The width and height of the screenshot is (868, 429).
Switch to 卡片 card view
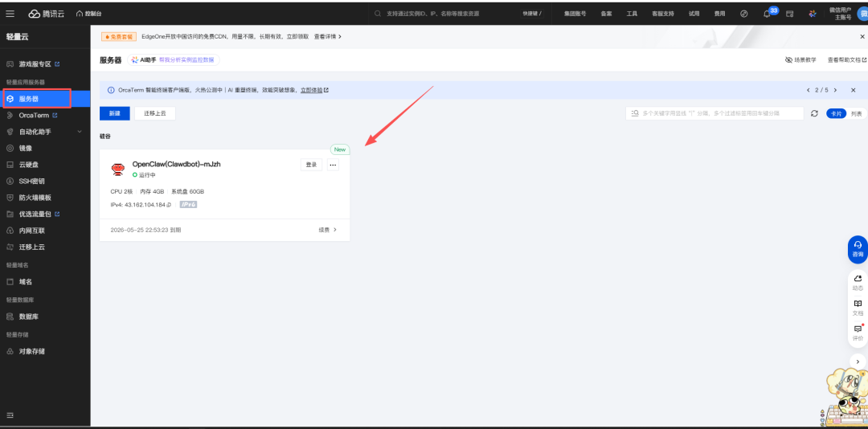836,113
